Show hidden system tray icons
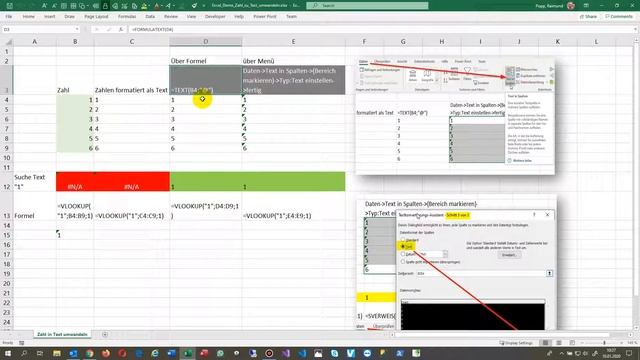 tap(561, 353)
